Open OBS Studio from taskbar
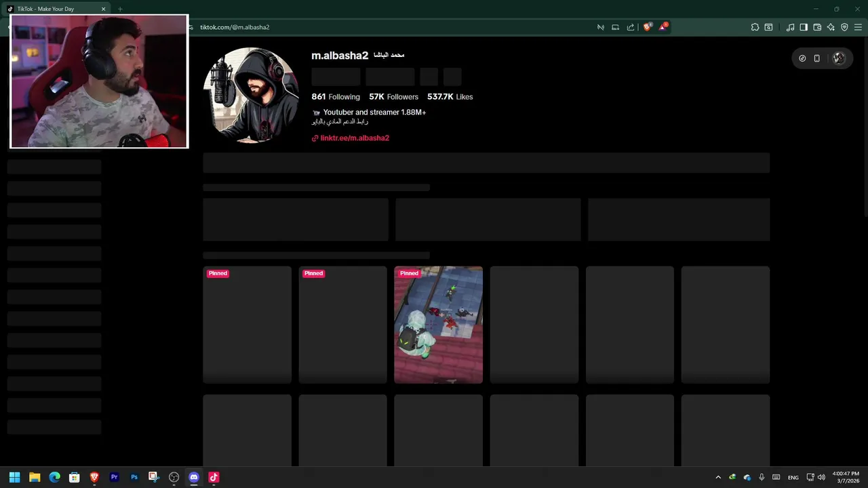The image size is (868, 488). [x=174, y=477]
